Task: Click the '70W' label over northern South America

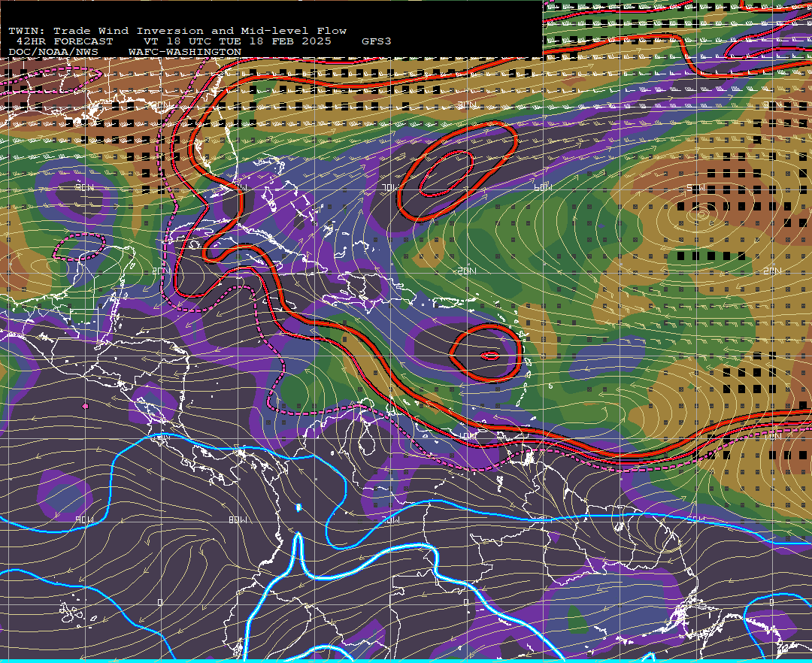Action: click(391, 519)
